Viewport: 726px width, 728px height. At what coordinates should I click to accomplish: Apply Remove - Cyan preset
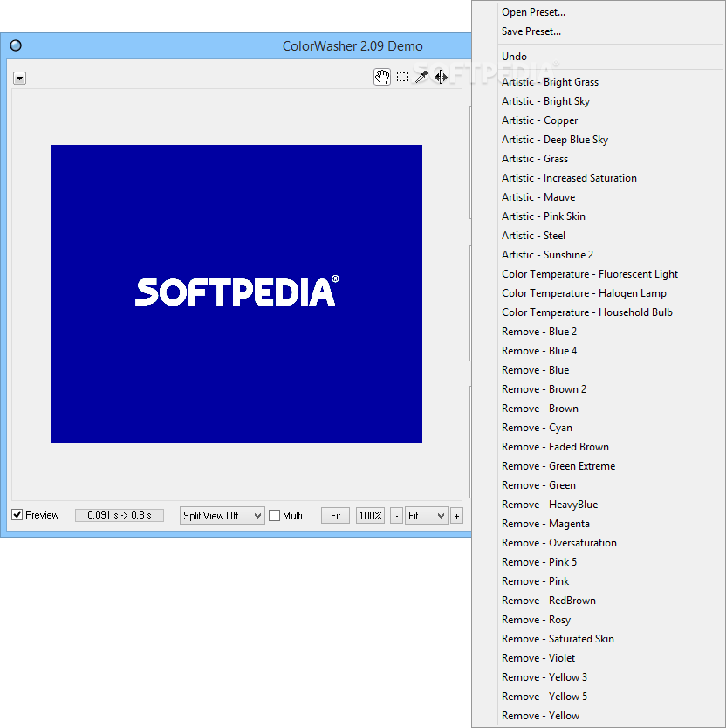(x=598, y=427)
